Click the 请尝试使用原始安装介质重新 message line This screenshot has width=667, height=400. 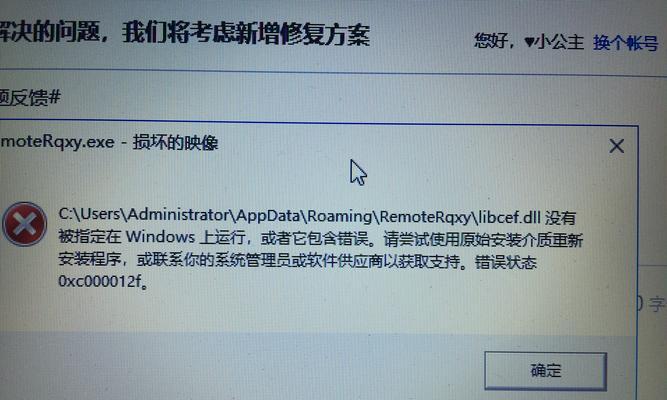(483, 240)
